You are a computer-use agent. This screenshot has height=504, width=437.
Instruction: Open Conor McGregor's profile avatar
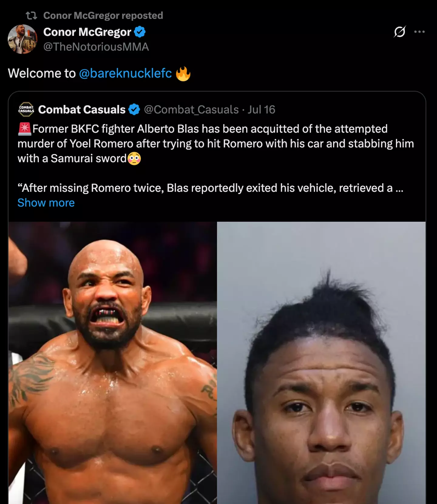(22, 39)
